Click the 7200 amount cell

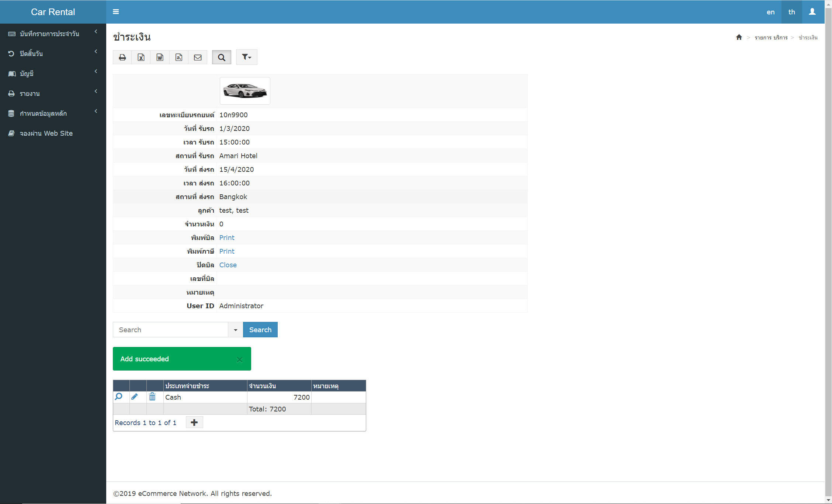(279, 397)
